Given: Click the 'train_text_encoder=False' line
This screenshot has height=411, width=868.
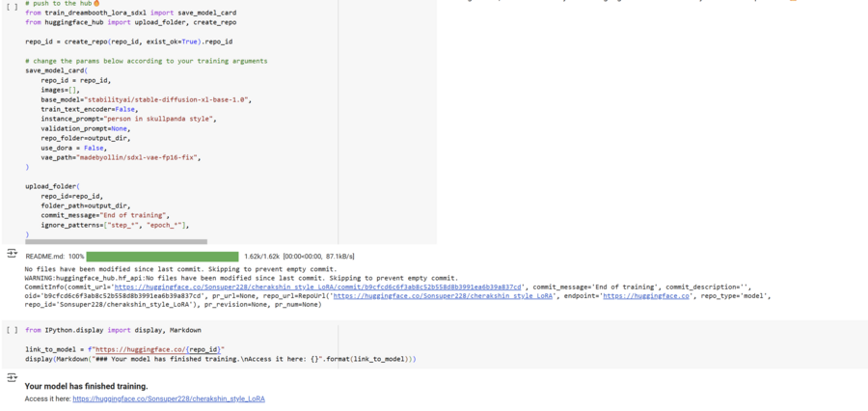Looking at the screenshot, I should pyautogui.click(x=91, y=110).
